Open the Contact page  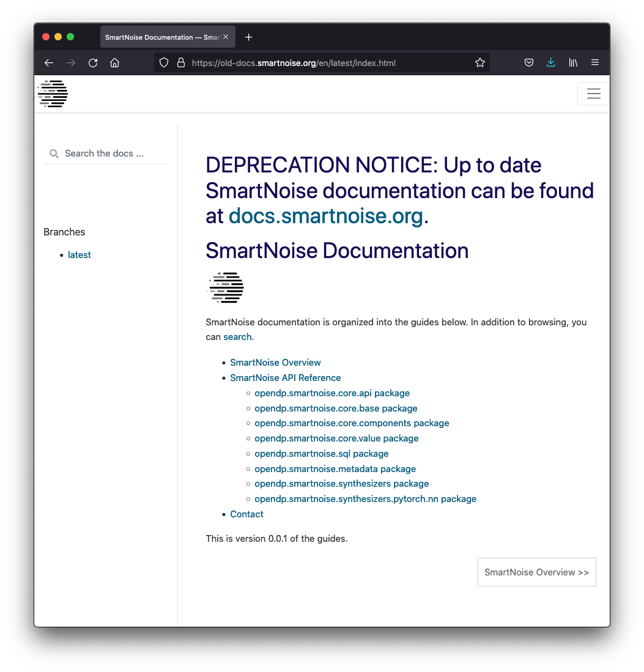point(246,514)
